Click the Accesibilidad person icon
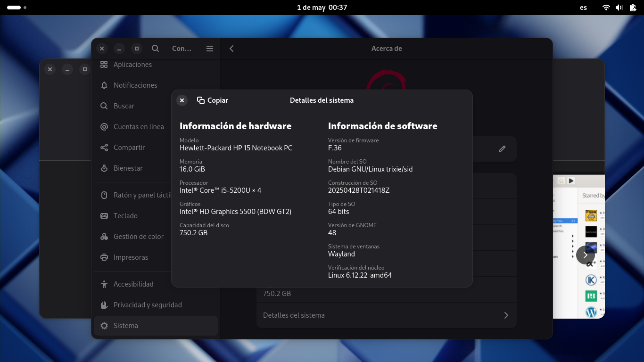The height and width of the screenshot is (362, 644). tap(104, 284)
